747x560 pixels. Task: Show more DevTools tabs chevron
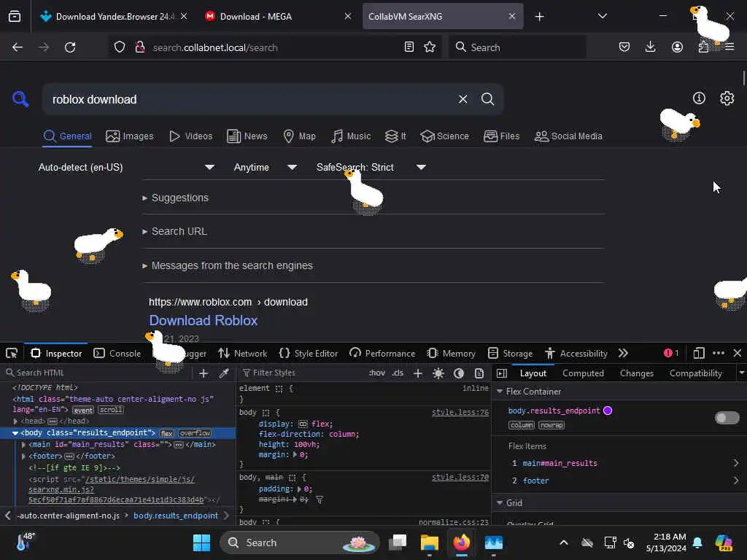point(623,353)
